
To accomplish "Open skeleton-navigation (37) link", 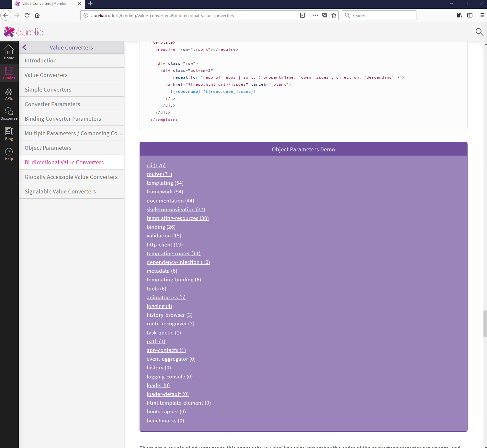I will click(176, 209).
